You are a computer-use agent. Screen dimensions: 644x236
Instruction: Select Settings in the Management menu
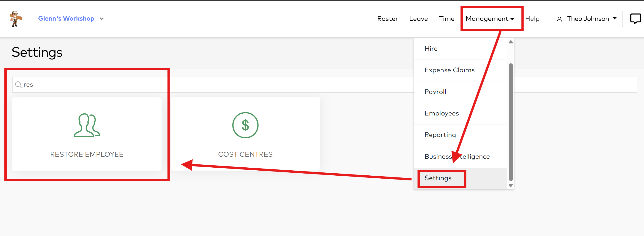438,178
